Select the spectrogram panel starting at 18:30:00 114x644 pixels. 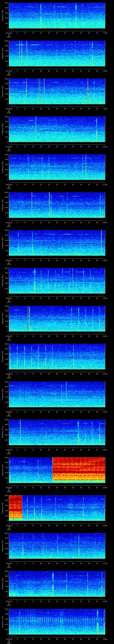(x=57, y=546)
